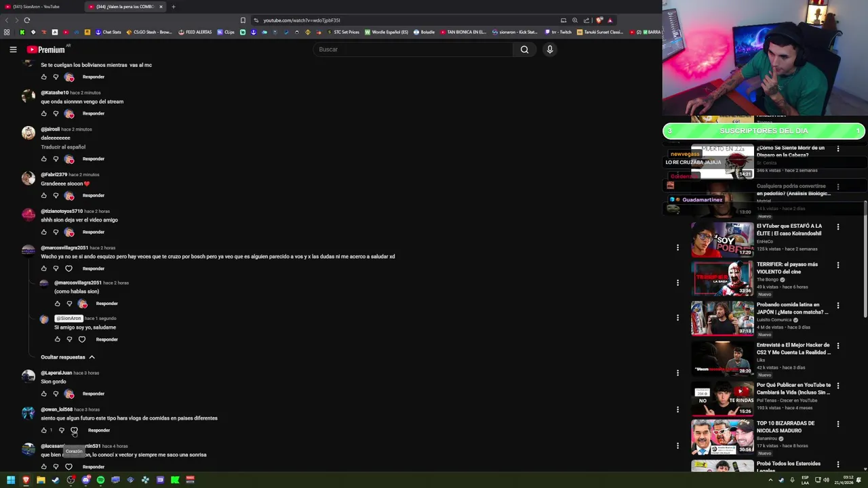Open the YouTube guide hamburger menu
The image size is (868, 488).
[13, 49]
